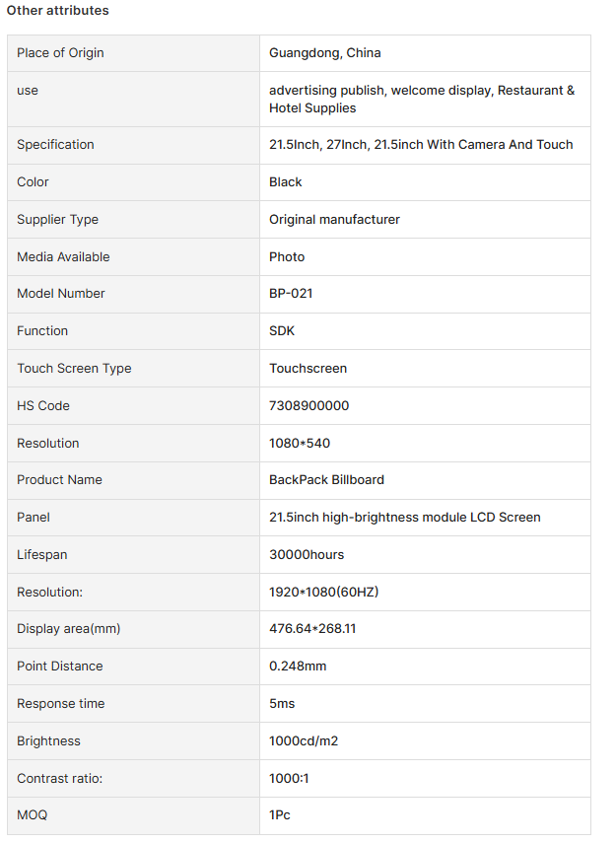Click the 'Other attributes' heading

[x=57, y=10]
